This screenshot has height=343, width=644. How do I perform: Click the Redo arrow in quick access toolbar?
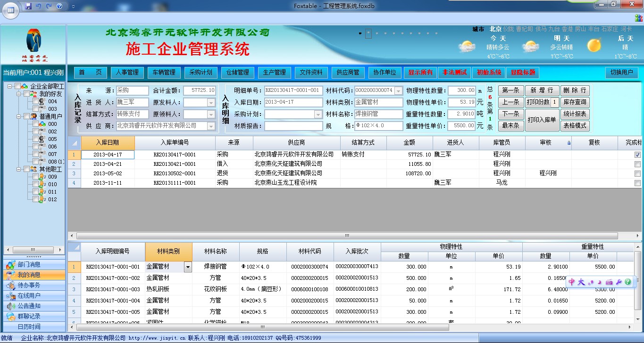pyautogui.click(x=49, y=6)
